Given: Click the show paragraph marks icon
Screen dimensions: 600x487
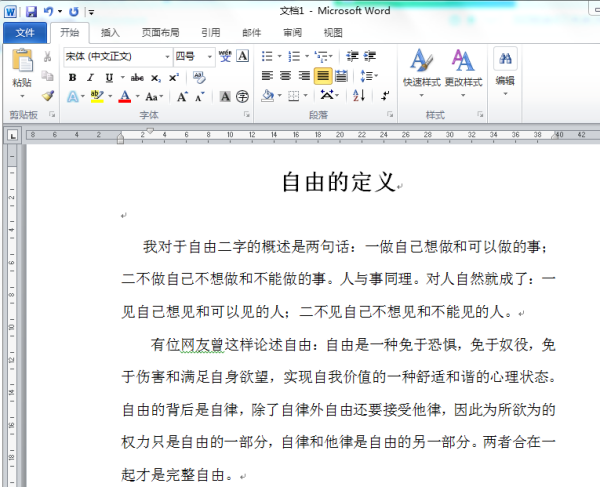Looking at the screenshot, I should point(385,95).
